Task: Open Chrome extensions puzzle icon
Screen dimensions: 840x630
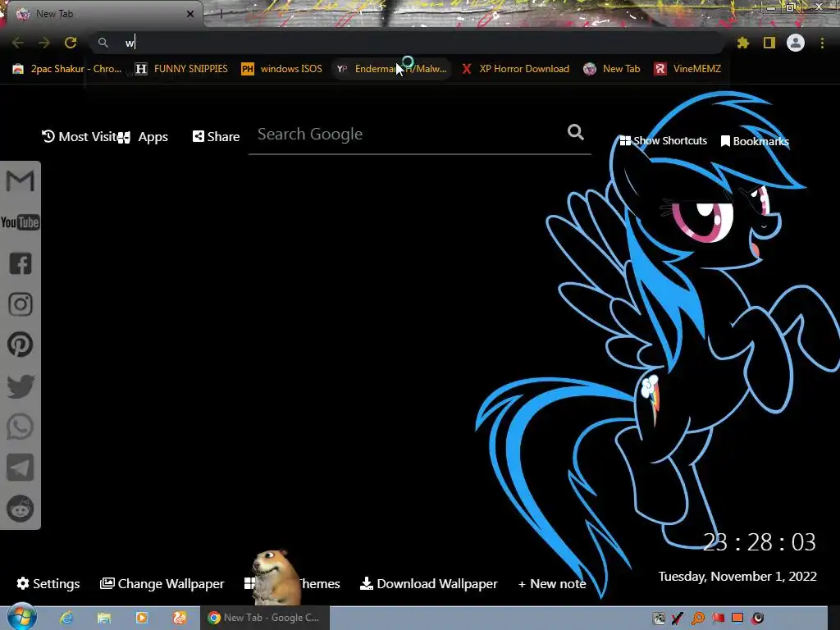Action: click(743, 43)
